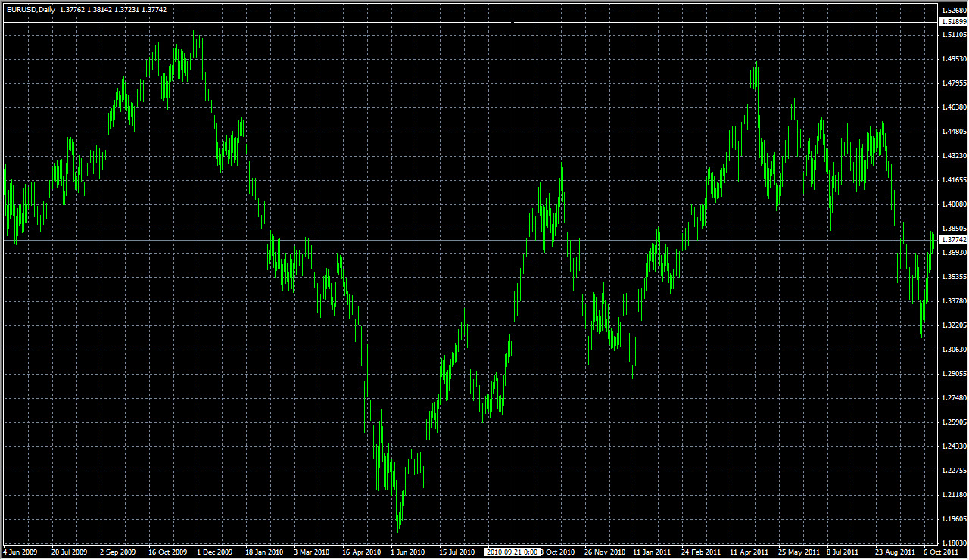Image resolution: width=969 pixels, height=560 pixels.
Task: Click the 1.47955 price scale value
Action: click(x=955, y=83)
